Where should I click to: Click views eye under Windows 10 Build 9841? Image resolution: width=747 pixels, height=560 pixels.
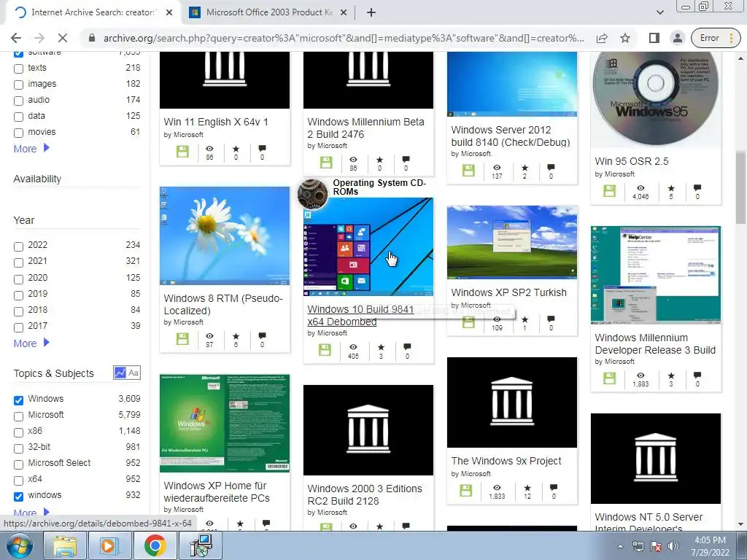point(353,347)
